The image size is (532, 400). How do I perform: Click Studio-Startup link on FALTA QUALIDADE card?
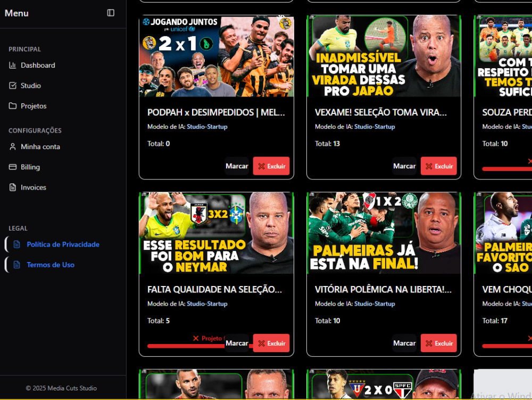[x=207, y=304]
